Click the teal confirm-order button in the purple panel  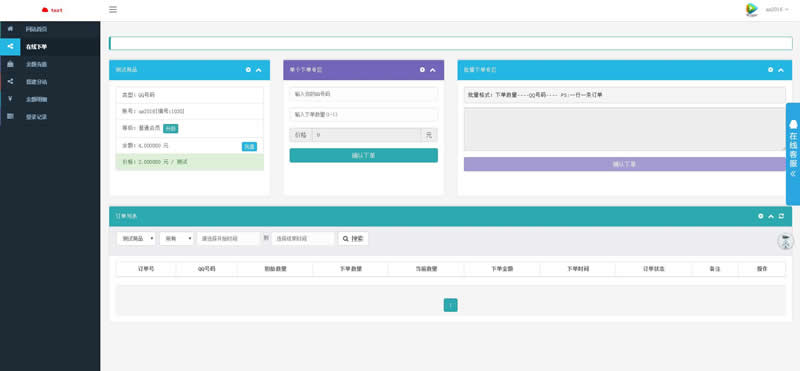pyautogui.click(x=363, y=155)
